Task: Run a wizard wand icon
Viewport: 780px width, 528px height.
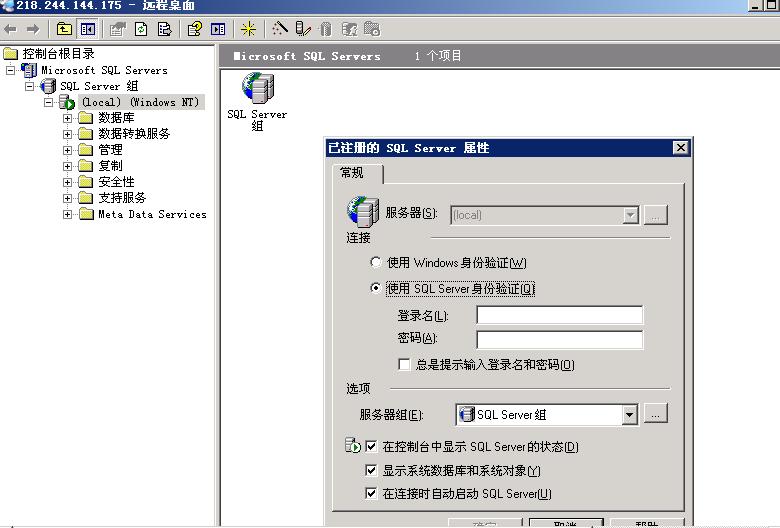Action: (280, 29)
